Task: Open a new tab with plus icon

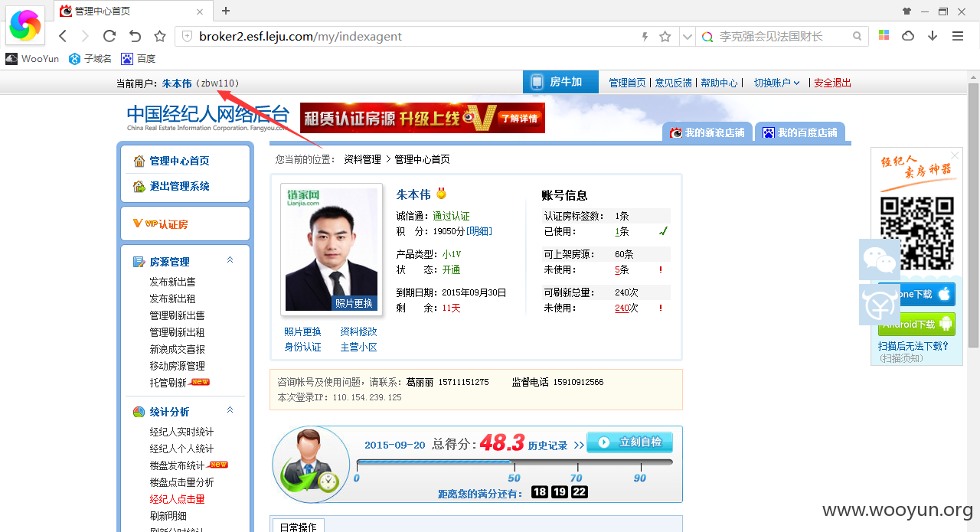Action: coord(226,11)
